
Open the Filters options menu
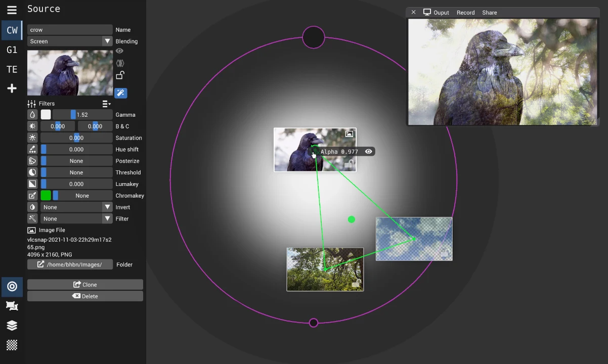pos(106,104)
